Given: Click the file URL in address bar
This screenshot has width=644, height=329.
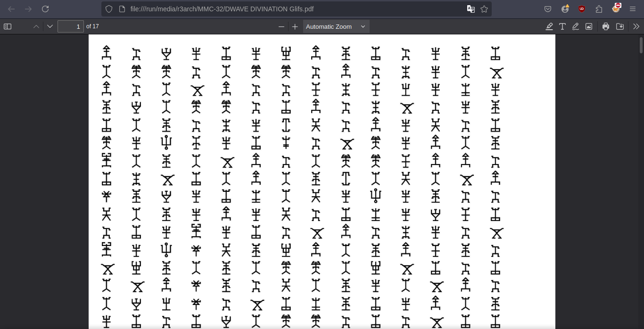Looking at the screenshot, I should [222, 9].
